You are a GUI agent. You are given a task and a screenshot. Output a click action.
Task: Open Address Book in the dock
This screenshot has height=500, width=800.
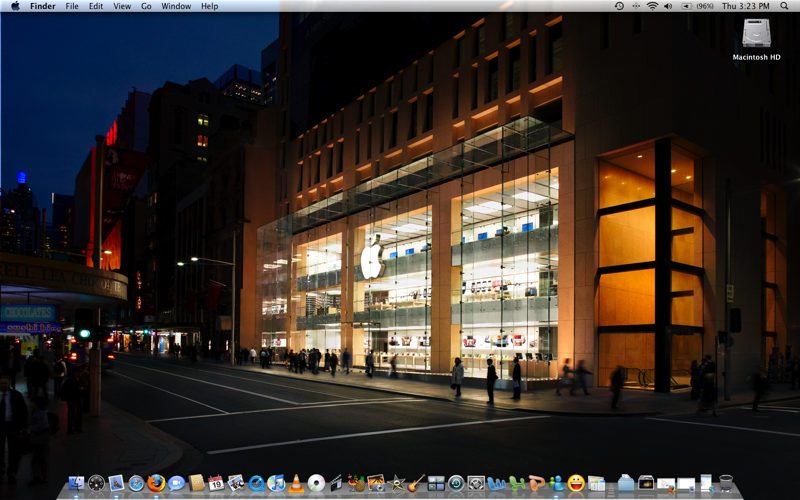click(196, 483)
